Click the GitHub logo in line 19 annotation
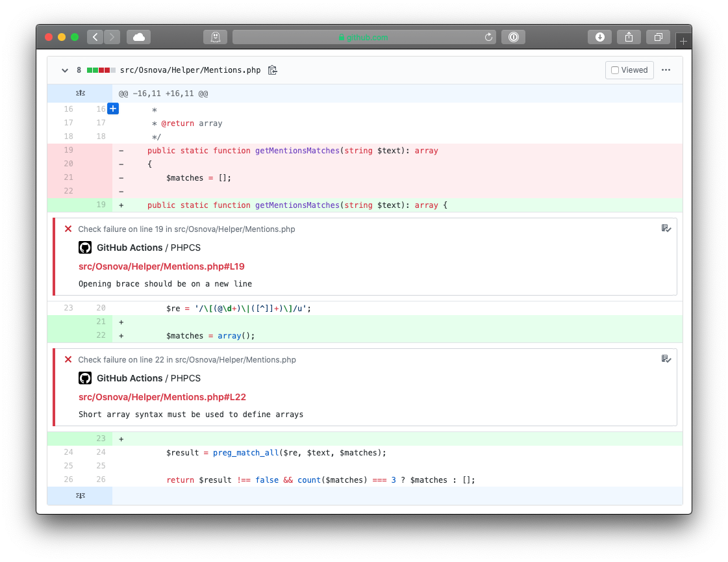 pos(85,248)
